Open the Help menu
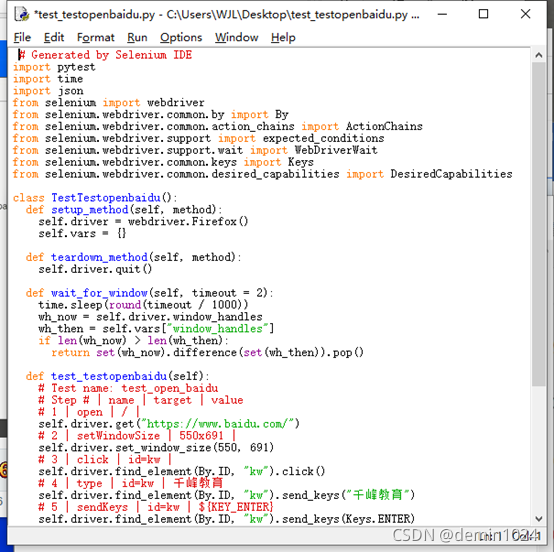 tap(283, 37)
